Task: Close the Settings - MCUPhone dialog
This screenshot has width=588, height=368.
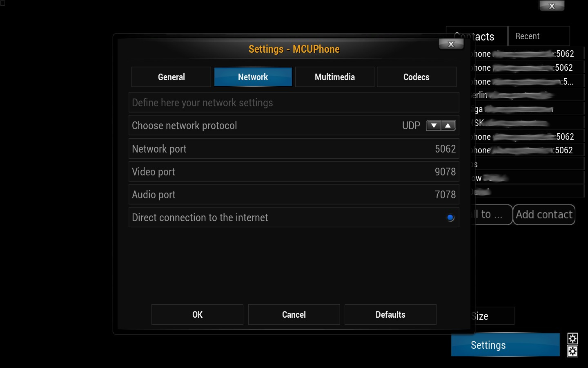Action: pyautogui.click(x=451, y=44)
